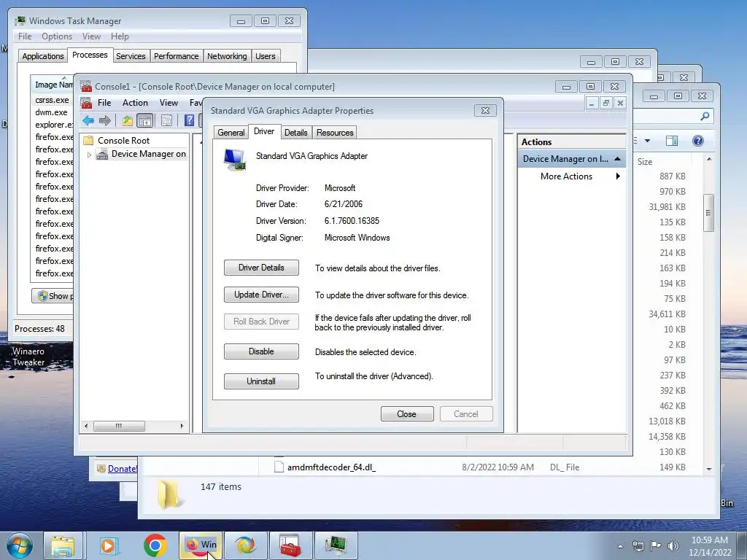Click the Donate! link
747x560 pixels.
pyautogui.click(x=123, y=469)
